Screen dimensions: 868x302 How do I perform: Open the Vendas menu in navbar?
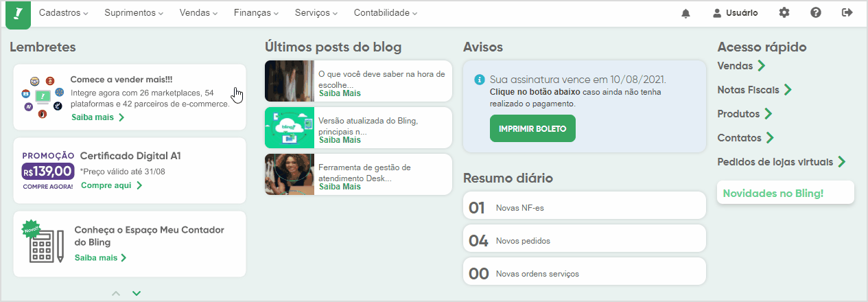click(x=198, y=13)
